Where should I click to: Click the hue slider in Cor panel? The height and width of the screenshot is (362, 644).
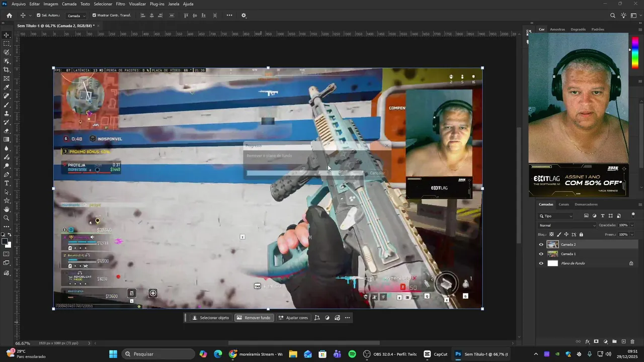click(635, 52)
